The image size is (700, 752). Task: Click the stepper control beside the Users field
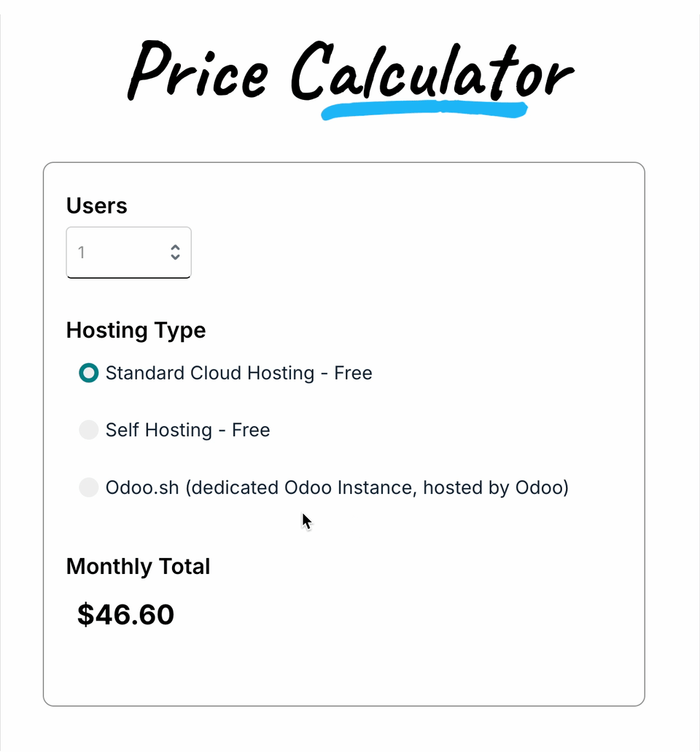[176, 252]
